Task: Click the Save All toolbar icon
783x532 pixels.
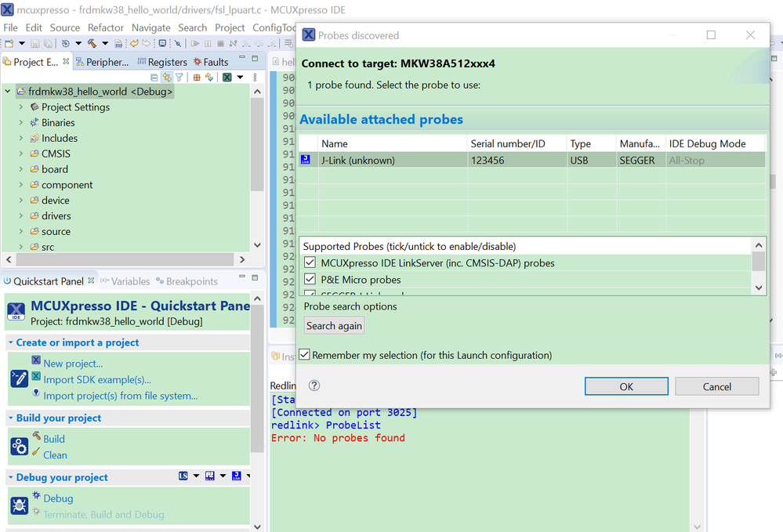Action: (x=48, y=43)
